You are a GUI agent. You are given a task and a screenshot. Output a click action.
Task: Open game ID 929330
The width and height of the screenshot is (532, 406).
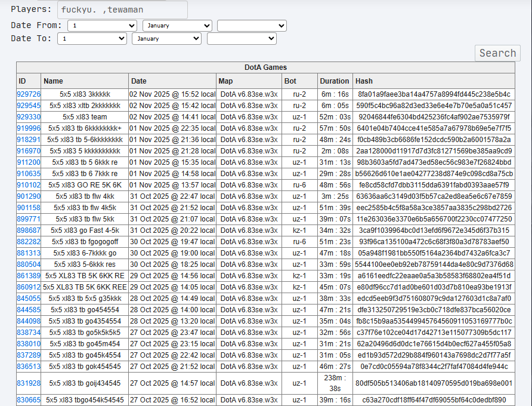coord(29,117)
